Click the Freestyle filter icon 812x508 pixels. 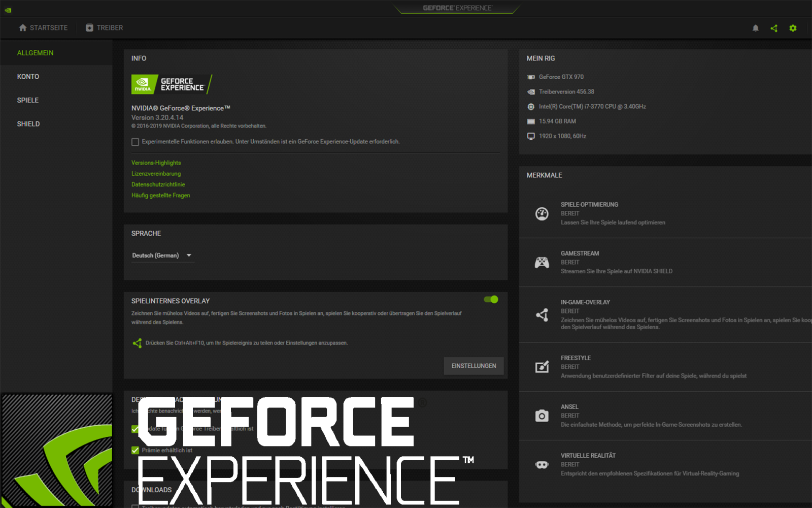click(x=542, y=367)
